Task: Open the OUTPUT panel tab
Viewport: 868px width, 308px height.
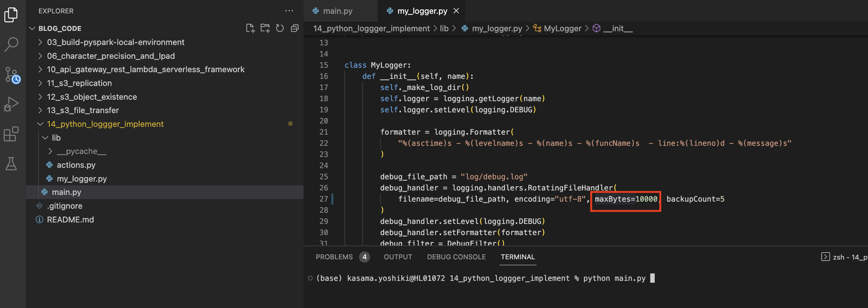Action: click(x=398, y=257)
